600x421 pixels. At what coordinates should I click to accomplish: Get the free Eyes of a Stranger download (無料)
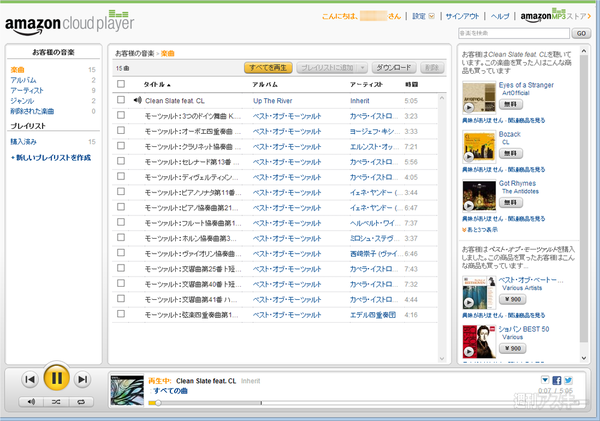click(x=510, y=104)
